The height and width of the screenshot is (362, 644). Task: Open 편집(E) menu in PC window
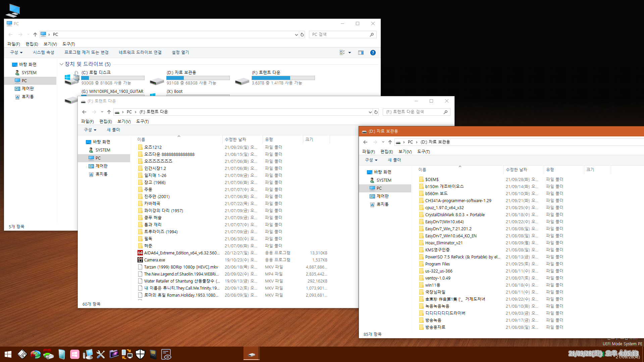[32, 44]
